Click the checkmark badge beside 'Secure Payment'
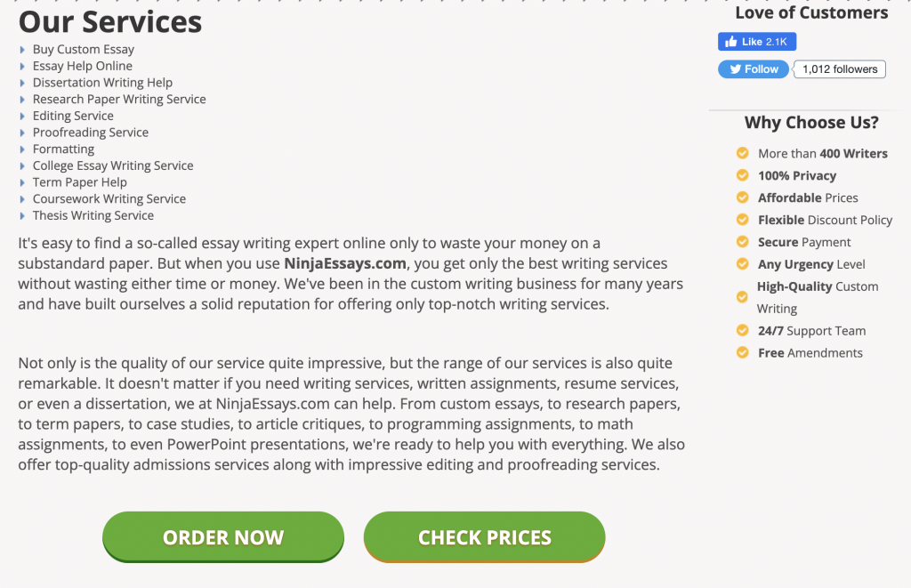This screenshot has height=588, width=911. point(741,242)
